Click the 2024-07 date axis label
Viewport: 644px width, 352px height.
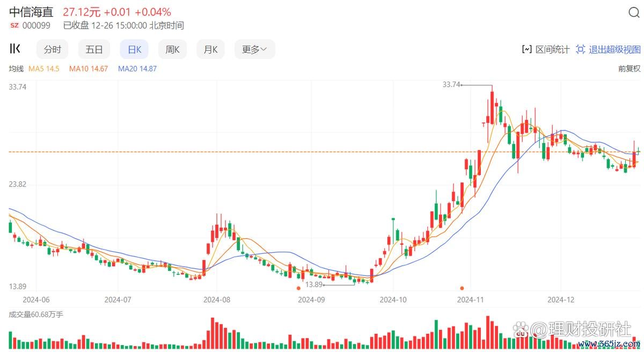(118, 299)
